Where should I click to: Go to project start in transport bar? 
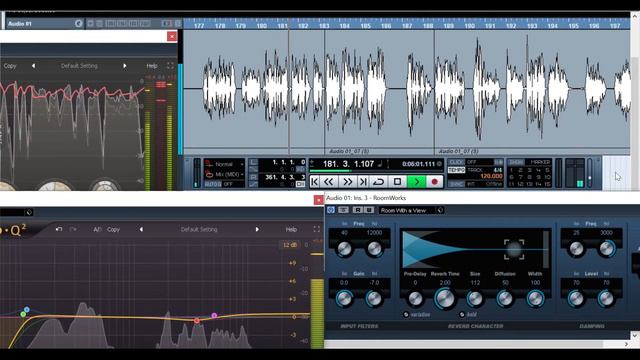tap(315, 182)
